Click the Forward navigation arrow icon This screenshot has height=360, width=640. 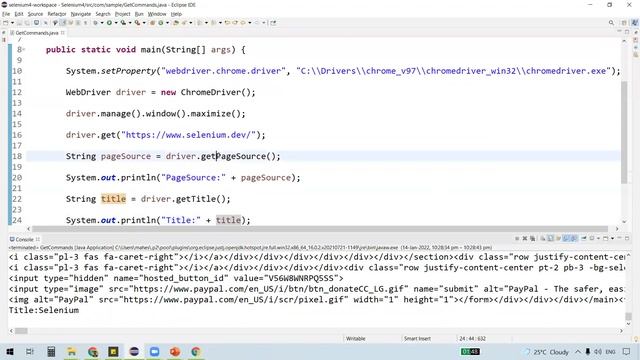[257, 23]
